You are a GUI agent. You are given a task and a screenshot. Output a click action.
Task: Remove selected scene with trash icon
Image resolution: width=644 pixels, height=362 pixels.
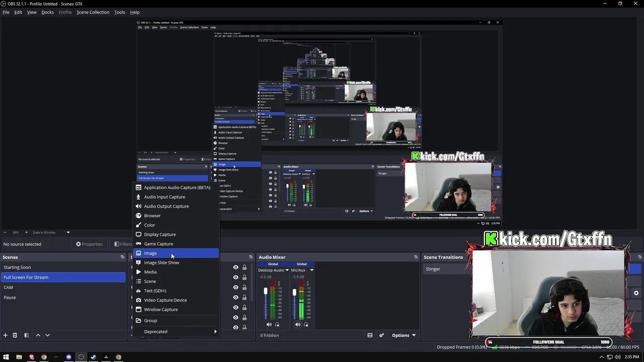pos(15,335)
